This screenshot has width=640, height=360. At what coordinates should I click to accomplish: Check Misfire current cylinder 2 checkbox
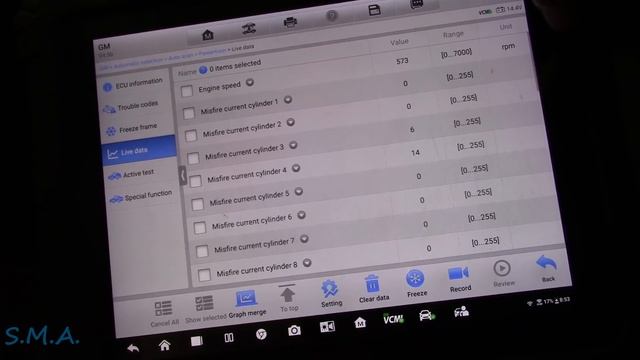pos(191,136)
